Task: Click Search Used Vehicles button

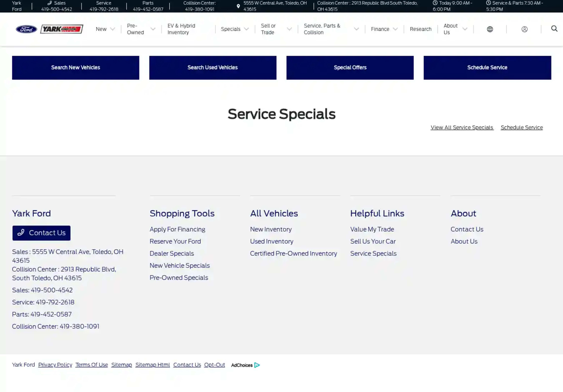Action: tap(213, 68)
